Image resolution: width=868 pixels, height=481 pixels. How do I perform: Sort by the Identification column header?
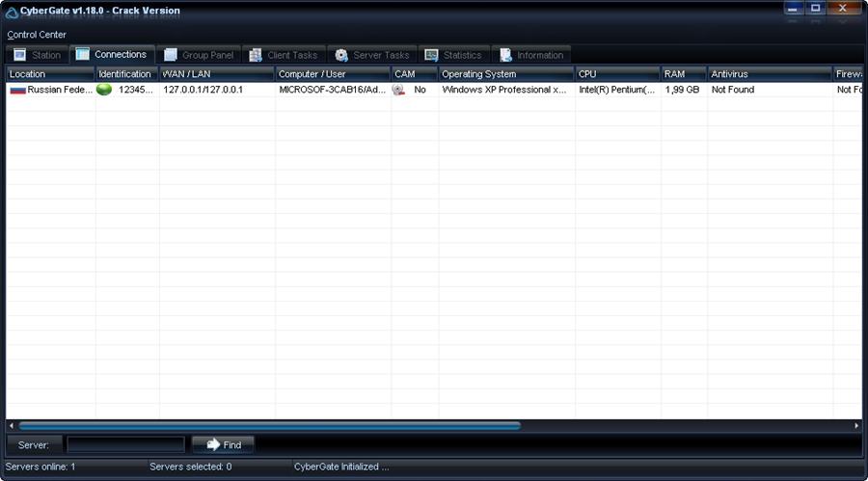click(x=126, y=73)
